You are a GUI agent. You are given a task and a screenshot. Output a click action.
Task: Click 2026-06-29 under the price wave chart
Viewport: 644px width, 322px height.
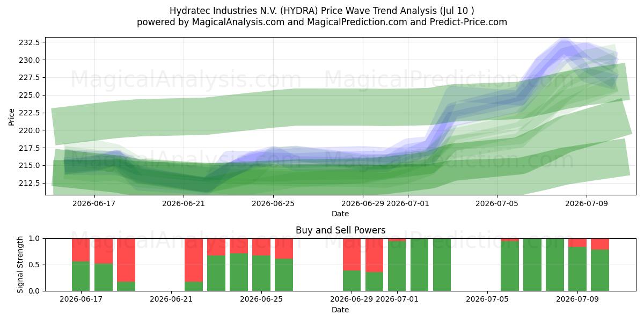[x=363, y=203]
